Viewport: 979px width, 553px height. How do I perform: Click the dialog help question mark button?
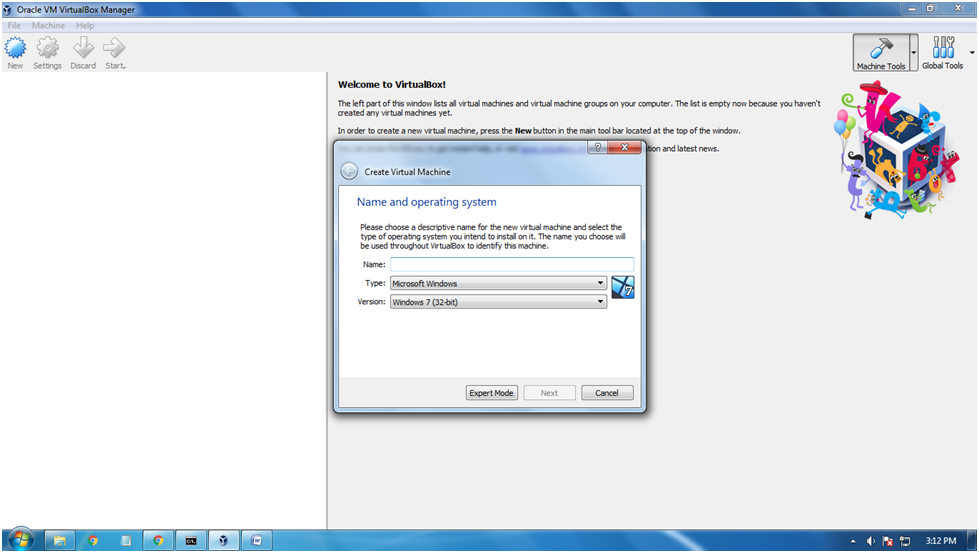click(x=598, y=147)
